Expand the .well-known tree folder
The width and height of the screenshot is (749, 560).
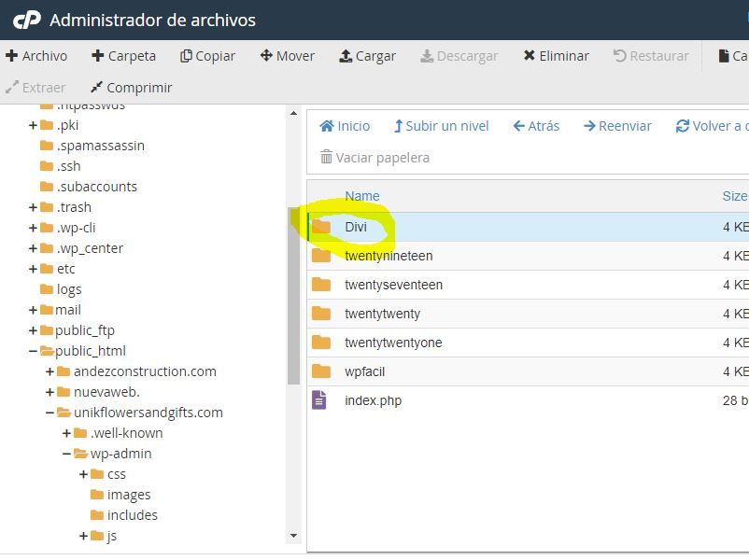[66, 433]
